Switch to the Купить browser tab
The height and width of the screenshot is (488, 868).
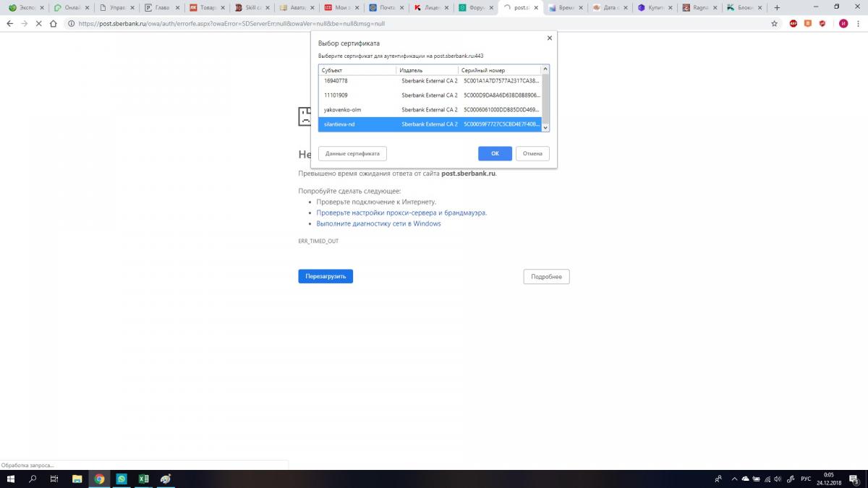point(653,7)
